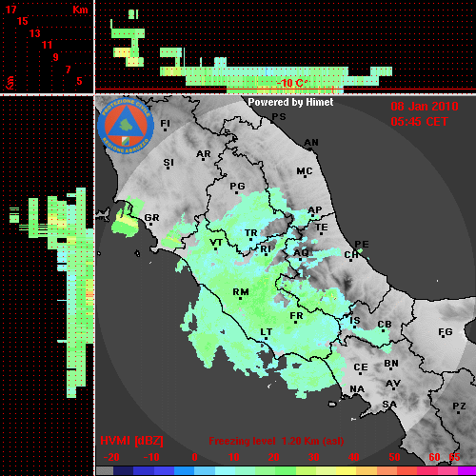Select the date '08 Jan 2010'
476x476 pixels.
425,107
